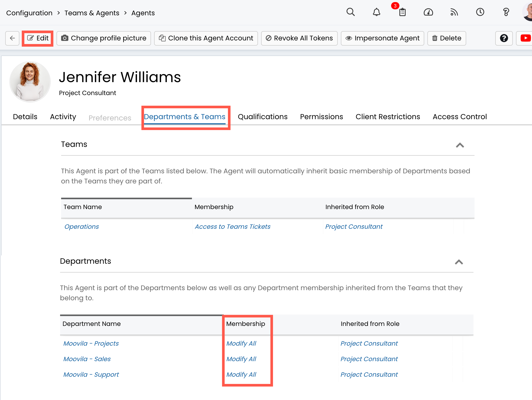Click Jennifer Williams profile photo
Viewport: 532px width, 400px height.
pos(30,82)
